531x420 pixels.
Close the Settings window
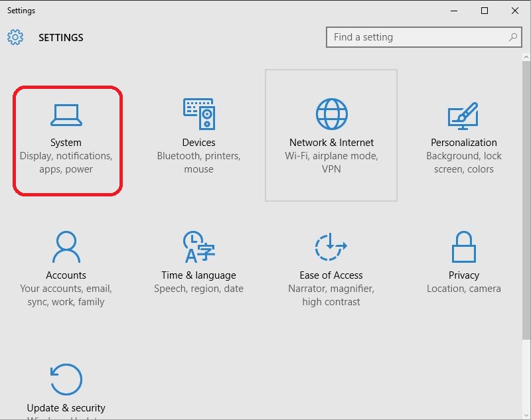(x=515, y=11)
